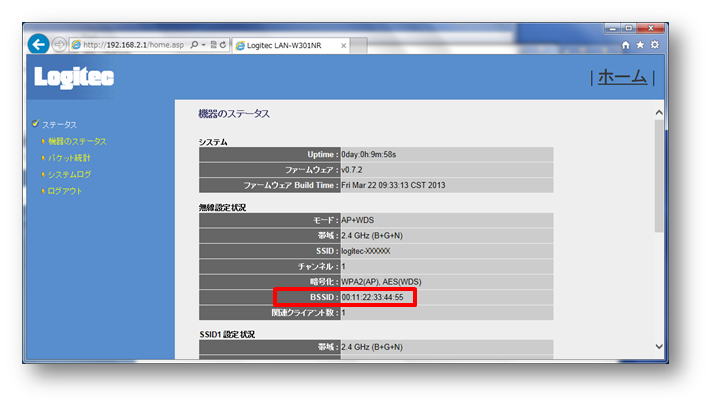Click the Build Time value Fri Mar 22

393,186
